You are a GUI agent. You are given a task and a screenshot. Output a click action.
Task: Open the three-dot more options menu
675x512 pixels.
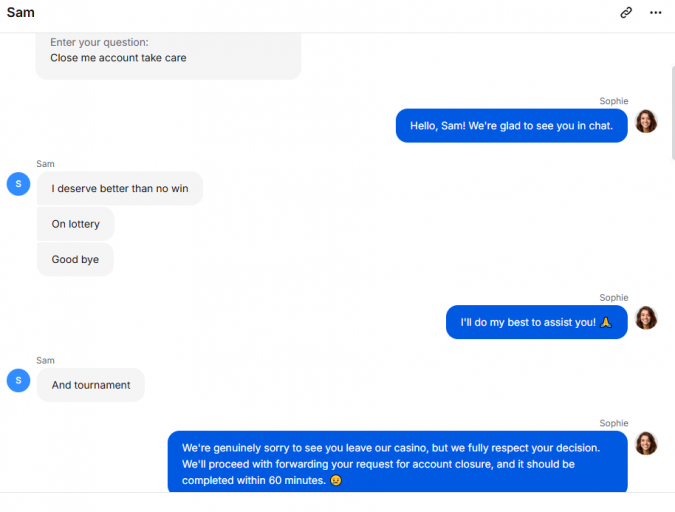(x=655, y=12)
